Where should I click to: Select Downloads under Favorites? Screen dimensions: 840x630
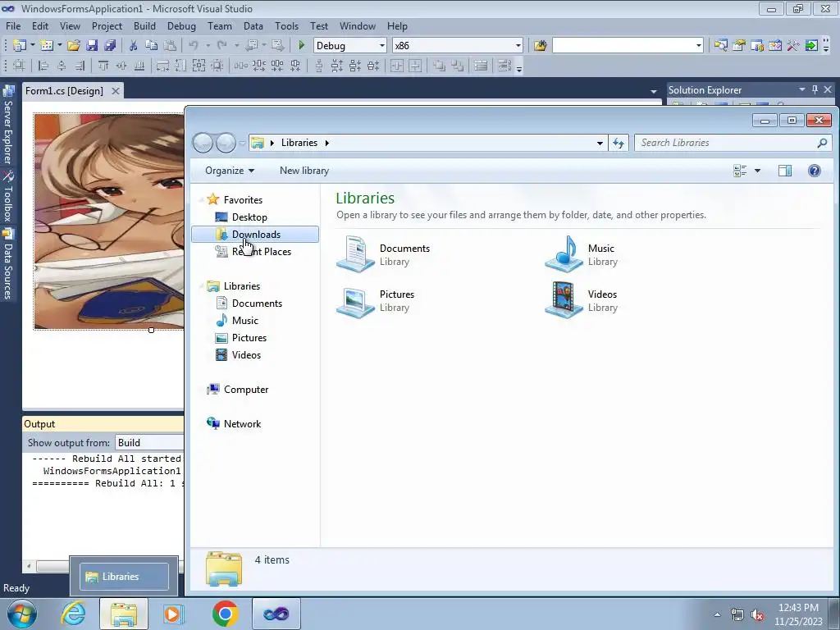point(255,234)
